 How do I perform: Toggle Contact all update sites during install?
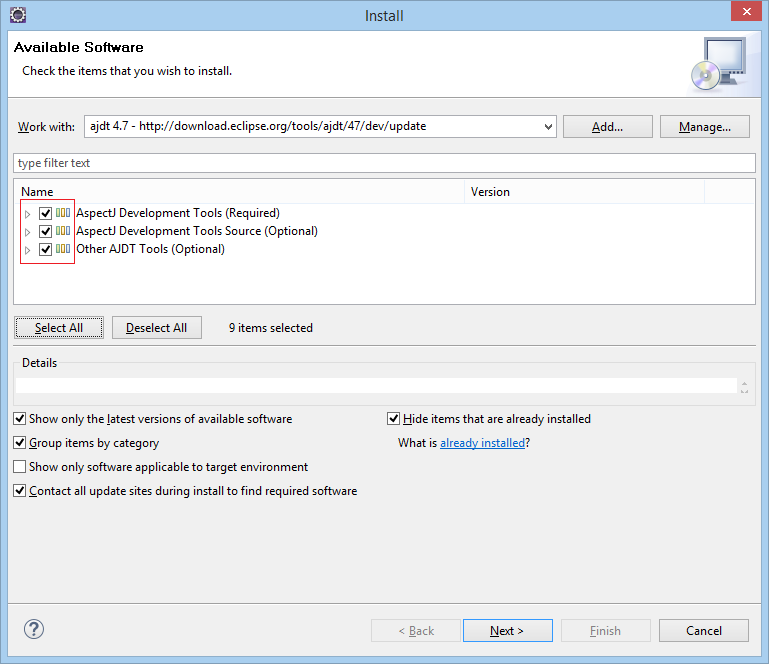(20, 491)
